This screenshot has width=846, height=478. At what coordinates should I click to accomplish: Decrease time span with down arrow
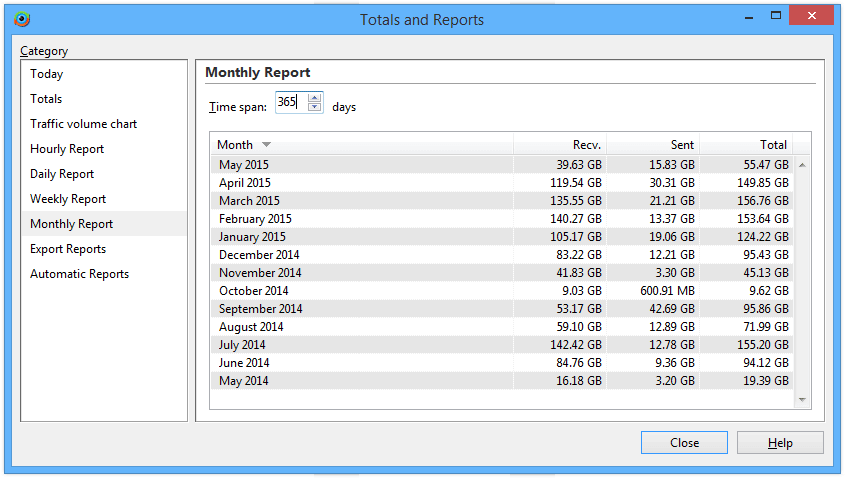pos(315,108)
